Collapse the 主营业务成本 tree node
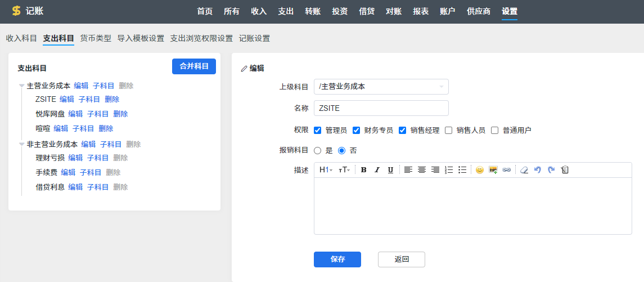644x282 pixels. [x=21, y=86]
